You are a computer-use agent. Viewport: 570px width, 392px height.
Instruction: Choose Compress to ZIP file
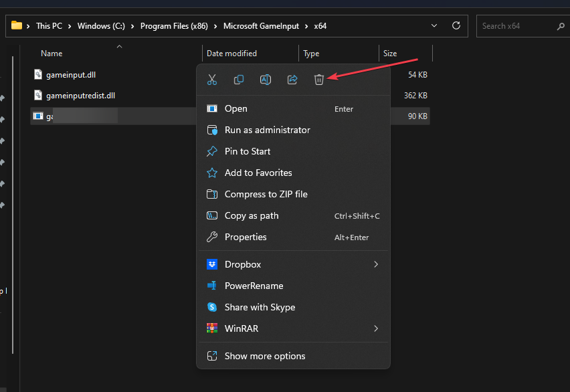[293, 194]
